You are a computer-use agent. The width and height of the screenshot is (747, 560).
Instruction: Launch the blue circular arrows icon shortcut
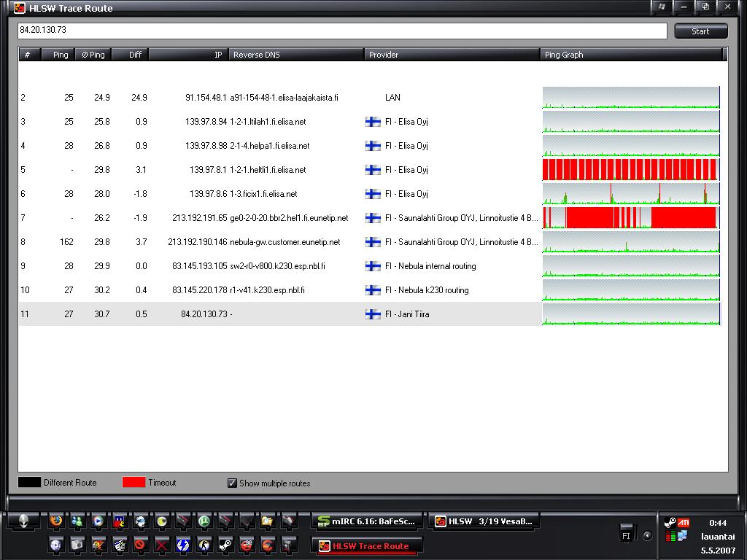183,545
